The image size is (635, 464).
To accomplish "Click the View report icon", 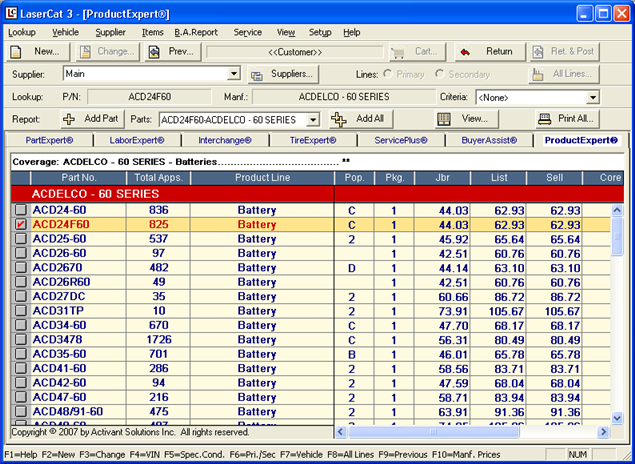I will point(443,119).
